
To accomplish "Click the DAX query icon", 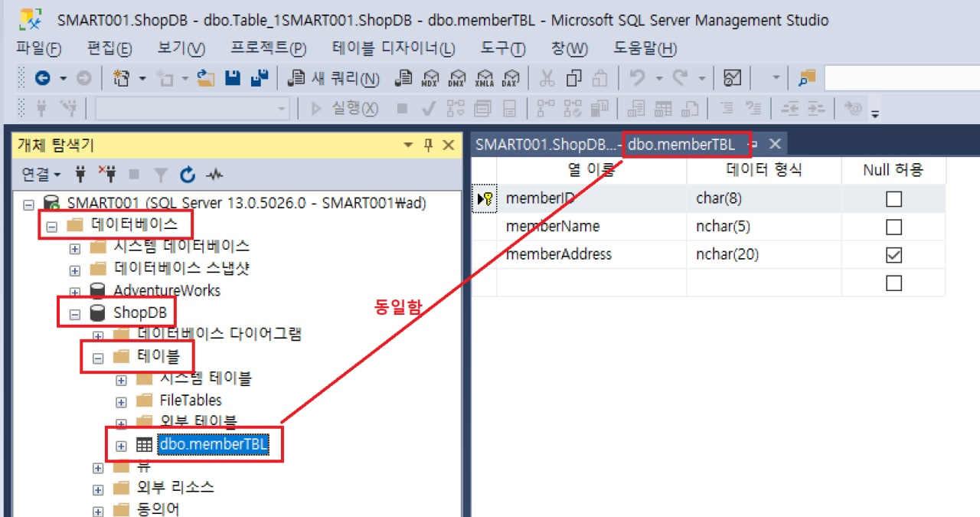I will tap(511, 78).
